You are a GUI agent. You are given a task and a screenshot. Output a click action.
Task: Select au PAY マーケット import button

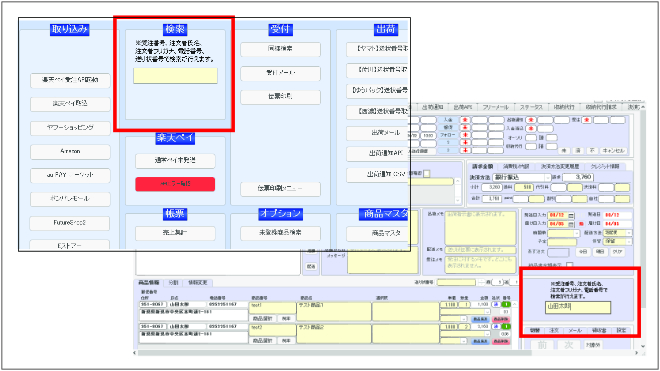70,175
